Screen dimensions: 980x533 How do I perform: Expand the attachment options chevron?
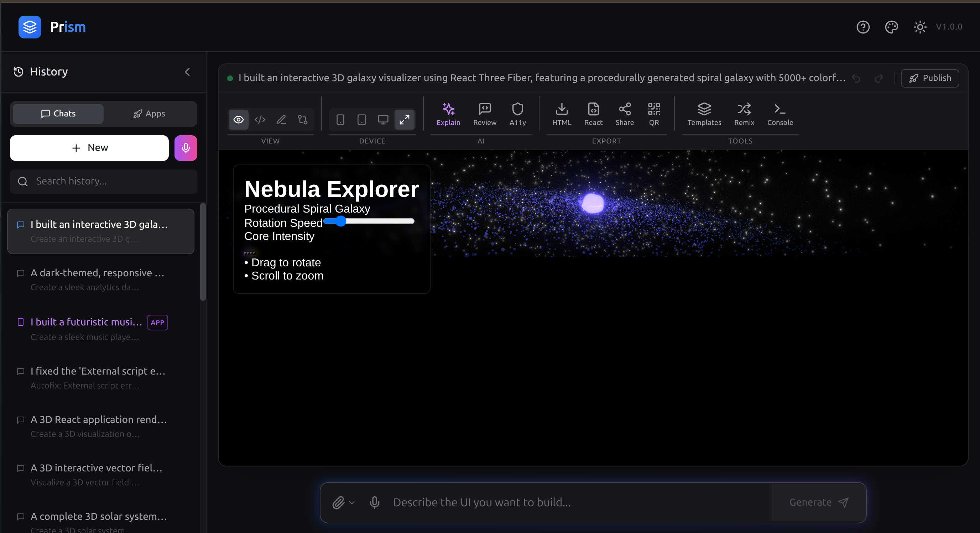tap(352, 503)
